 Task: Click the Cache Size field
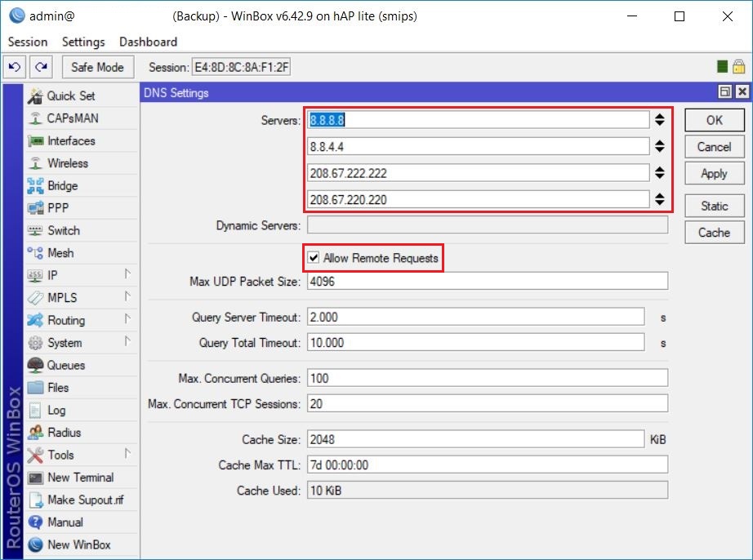pos(476,438)
